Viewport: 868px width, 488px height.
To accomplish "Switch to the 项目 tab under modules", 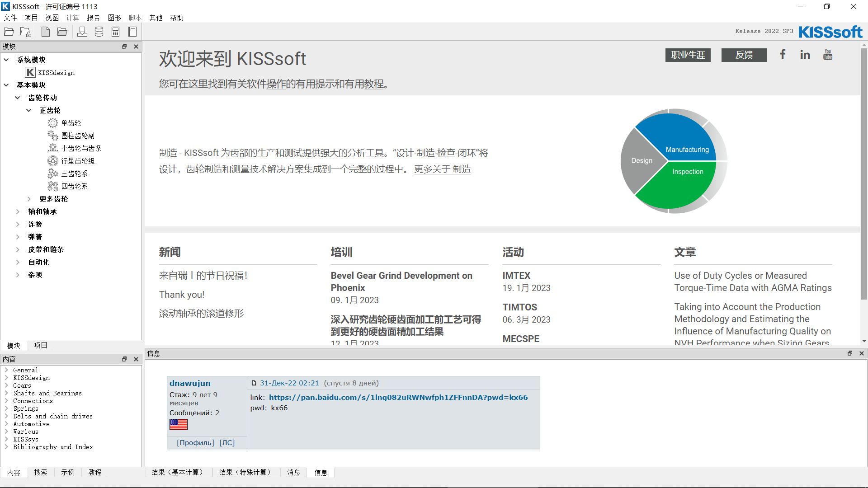I will coord(41,345).
